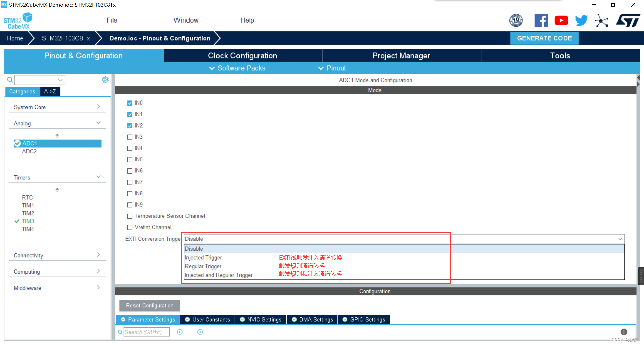Open the Facebook icon link
The image size is (644, 345).
pos(541,21)
